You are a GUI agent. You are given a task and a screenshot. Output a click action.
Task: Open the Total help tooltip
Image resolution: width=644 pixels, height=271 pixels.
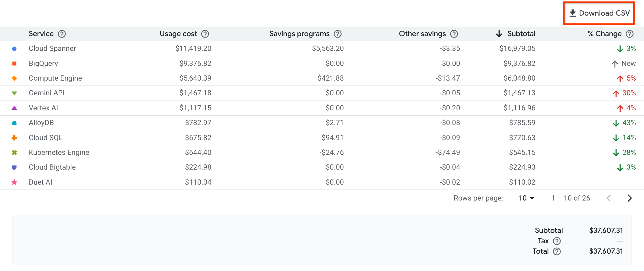pyautogui.click(x=557, y=251)
